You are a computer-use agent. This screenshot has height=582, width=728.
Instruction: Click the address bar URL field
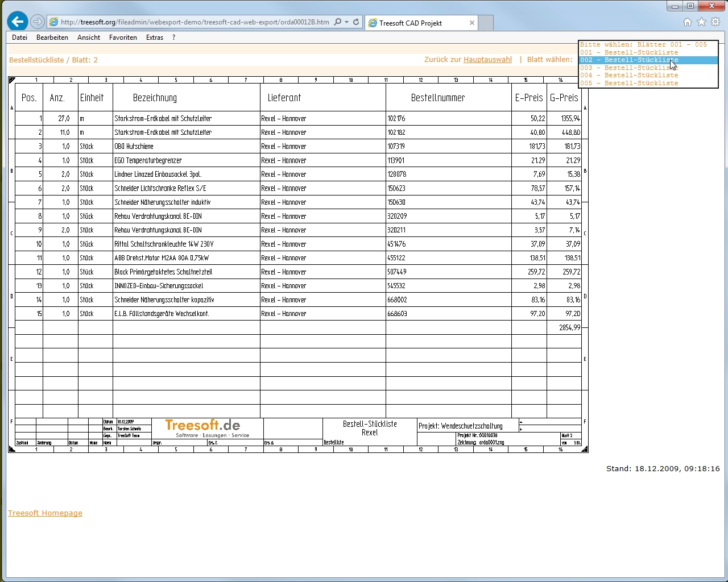click(x=193, y=22)
